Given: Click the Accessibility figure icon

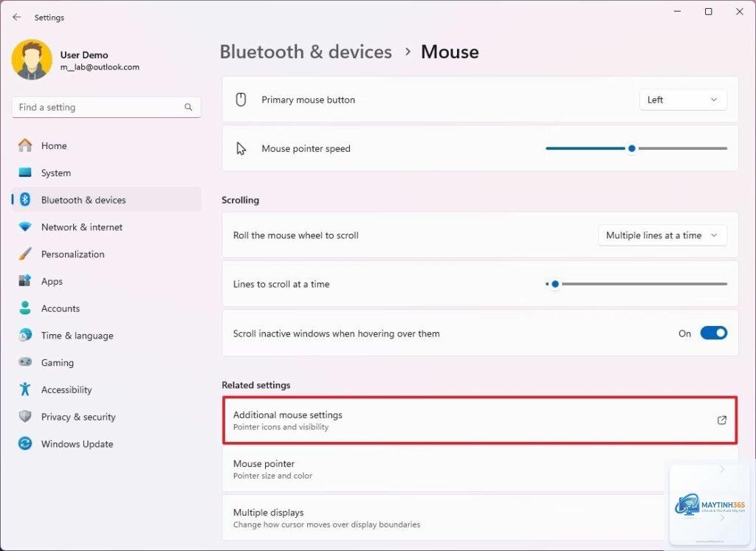Looking at the screenshot, I should (25, 389).
